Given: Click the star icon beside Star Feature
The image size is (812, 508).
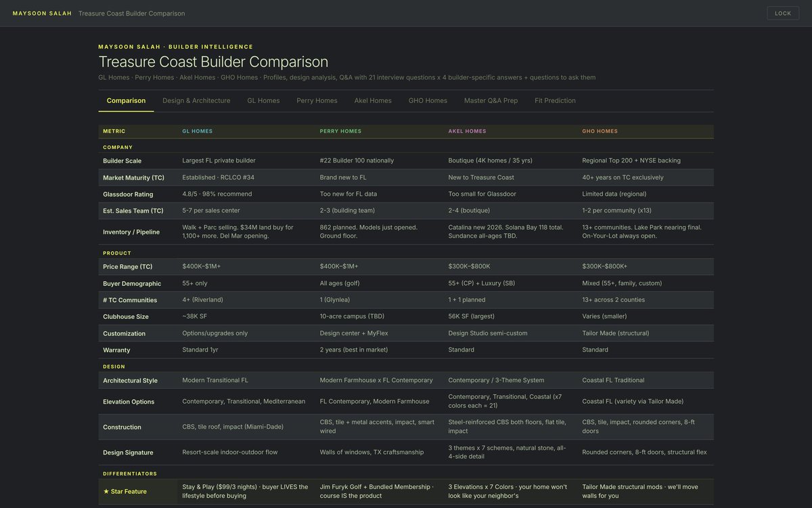Looking at the screenshot, I should pyautogui.click(x=106, y=492).
